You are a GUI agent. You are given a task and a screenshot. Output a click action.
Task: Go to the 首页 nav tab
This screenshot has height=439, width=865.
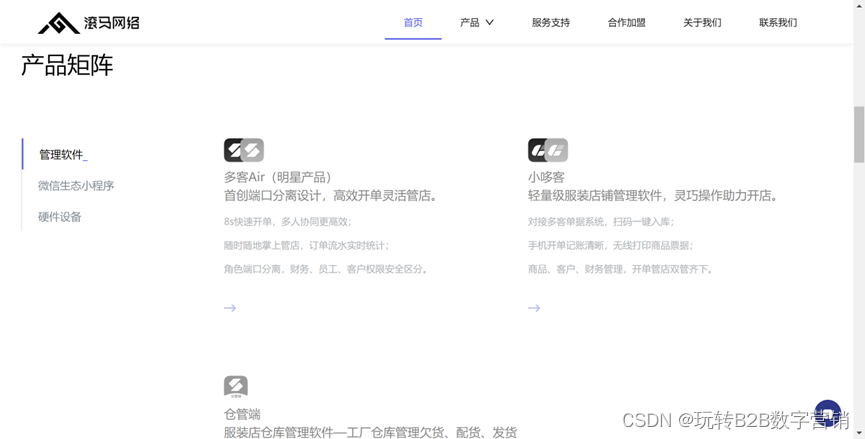pyautogui.click(x=413, y=23)
